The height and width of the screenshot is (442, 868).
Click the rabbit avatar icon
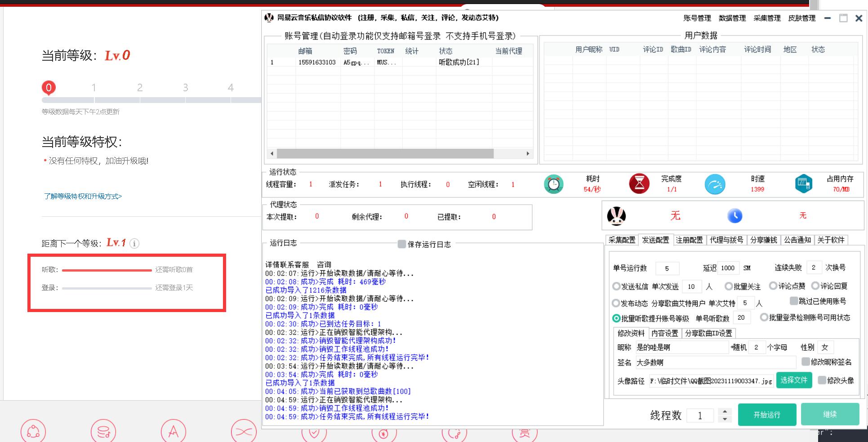click(x=616, y=216)
